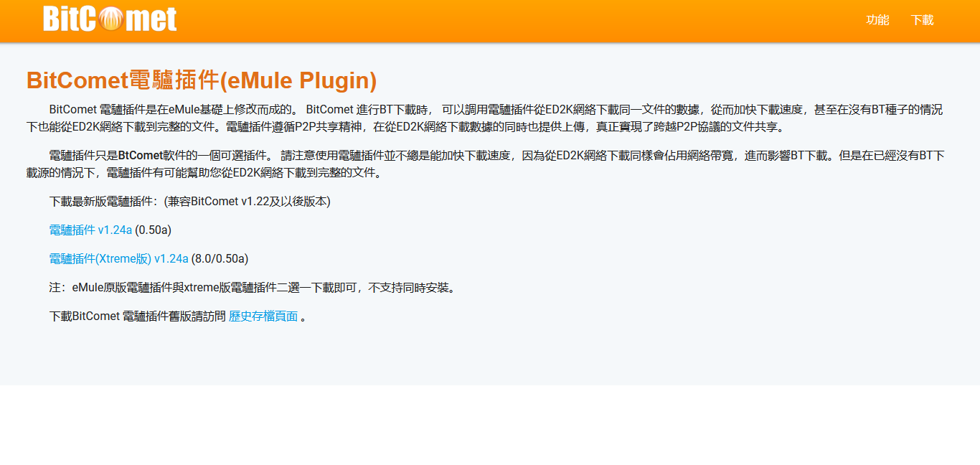Click the first paragraph describing the eMule plugin
Viewport: 980px width, 465px height.
495,118
